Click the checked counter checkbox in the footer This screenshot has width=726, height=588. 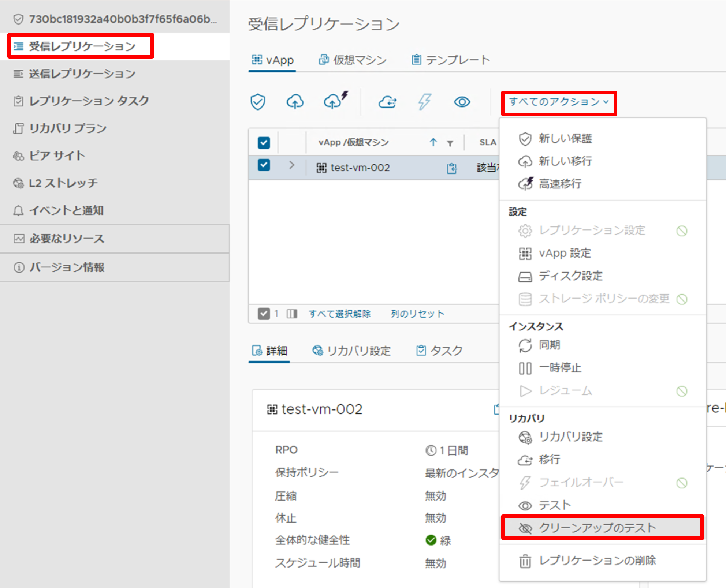point(264,314)
